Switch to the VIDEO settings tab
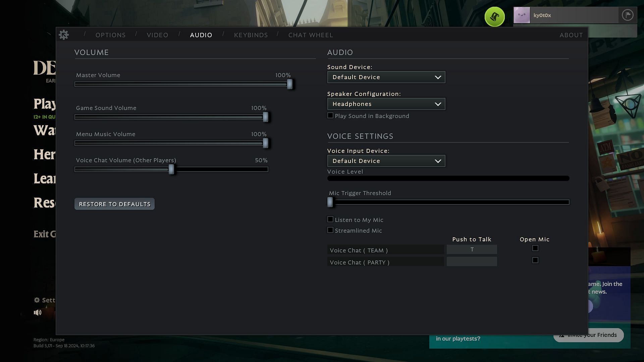Viewport: 644px width, 362px height. point(157,35)
